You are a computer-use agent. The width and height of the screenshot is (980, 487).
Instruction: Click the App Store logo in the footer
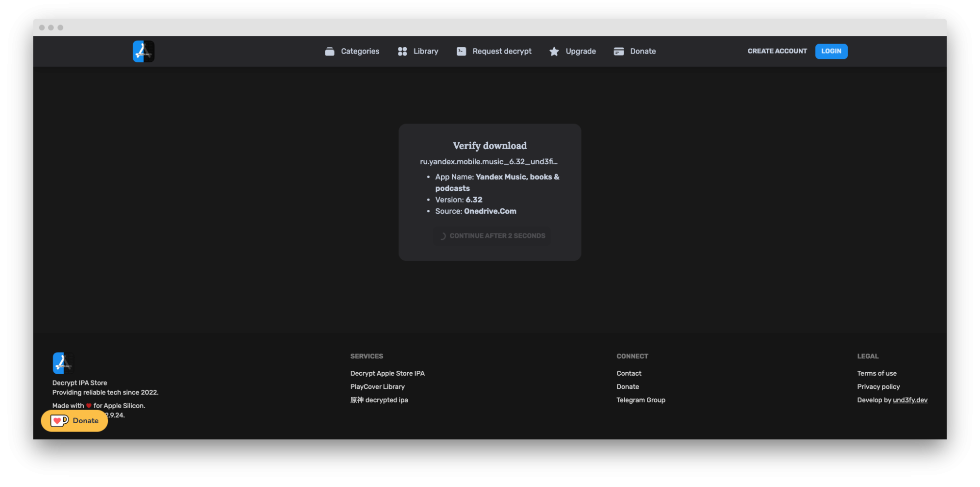63,364
